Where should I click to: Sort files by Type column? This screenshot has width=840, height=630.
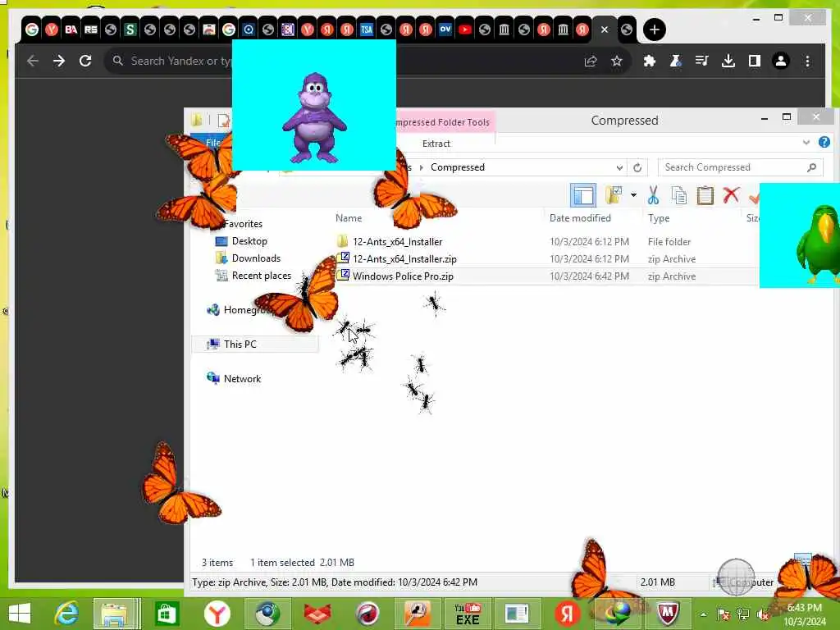point(659,218)
